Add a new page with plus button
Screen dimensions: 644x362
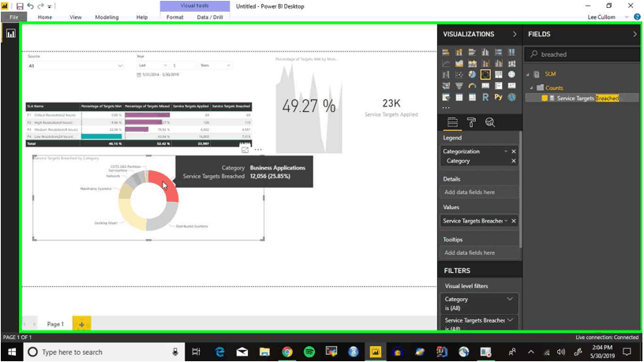pyautogui.click(x=82, y=324)
